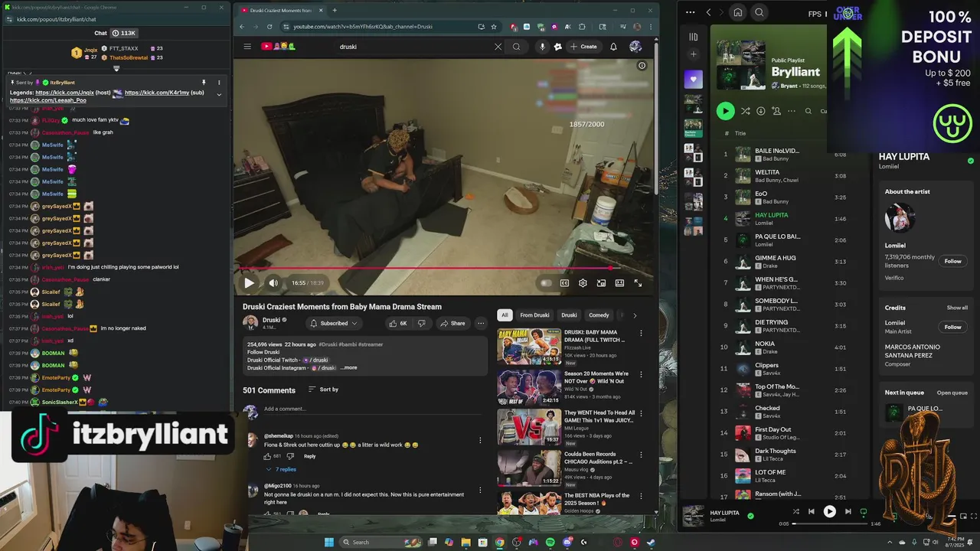Open Windows Start button on taskbar
The width and height of the screenshot is (980, 551).
point(329,543)
